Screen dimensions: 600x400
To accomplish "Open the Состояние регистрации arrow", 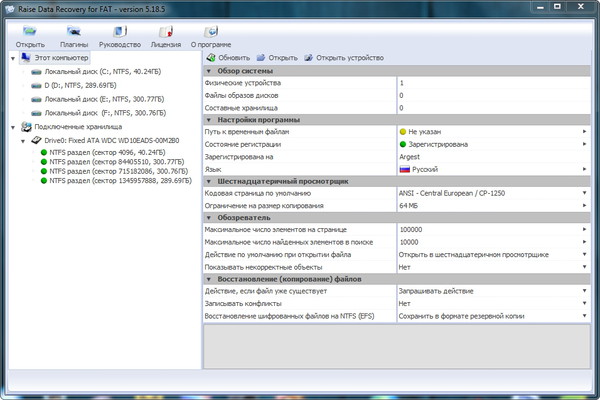I will point(584,144).
